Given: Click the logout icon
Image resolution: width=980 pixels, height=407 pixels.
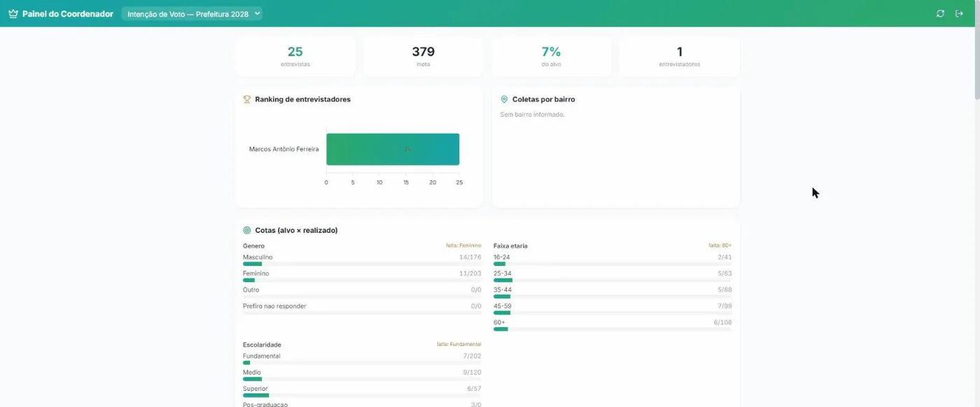Looking at the screenshot, I should [x=960, y=13].
